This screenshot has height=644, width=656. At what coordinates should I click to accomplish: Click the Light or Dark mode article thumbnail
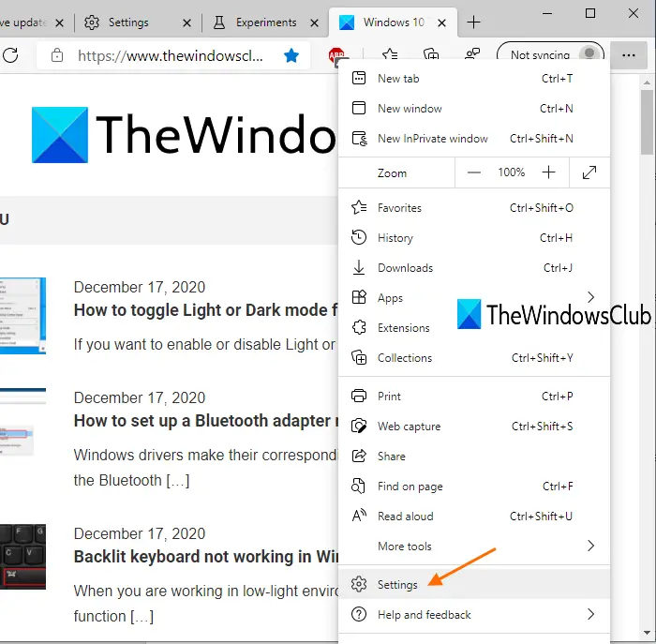click(23, 316)
